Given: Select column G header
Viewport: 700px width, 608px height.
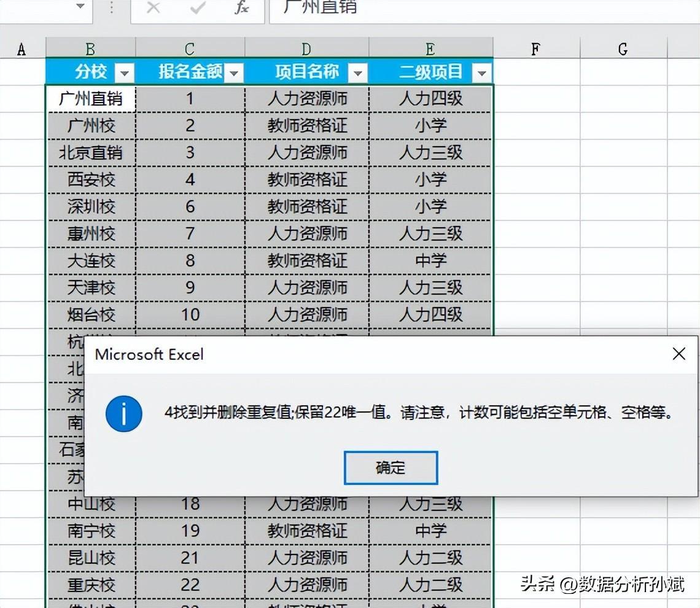Looking at the screenshot, I should tap(623, 49).
